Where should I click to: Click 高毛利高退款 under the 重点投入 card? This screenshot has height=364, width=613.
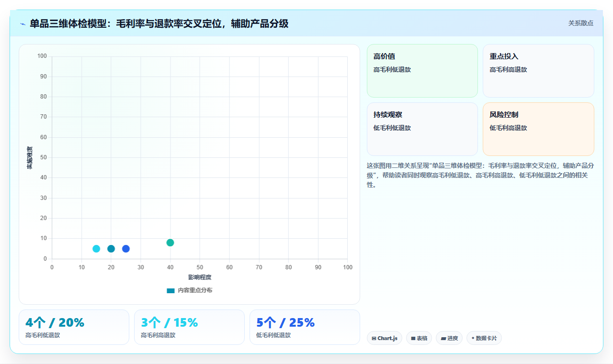[x=508, y=69]
